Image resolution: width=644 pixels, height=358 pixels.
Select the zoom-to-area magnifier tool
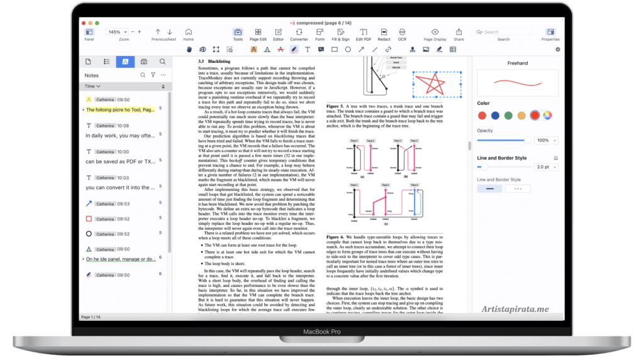(230, 49)
